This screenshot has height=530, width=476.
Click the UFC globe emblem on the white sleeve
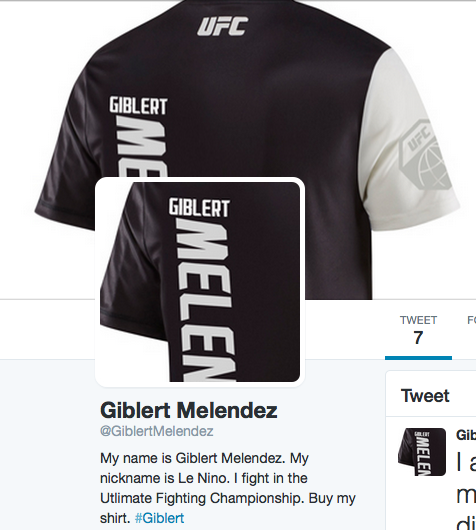click(x=425, y=154)
